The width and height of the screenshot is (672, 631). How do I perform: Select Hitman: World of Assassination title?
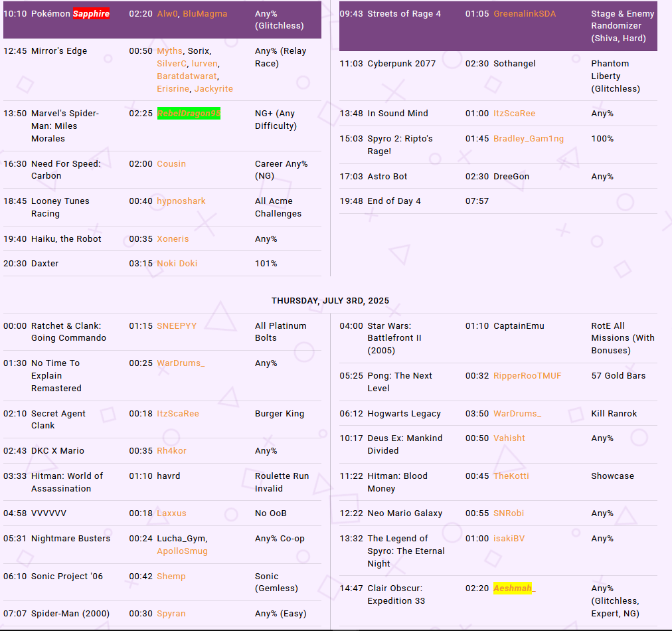(67, 482)
